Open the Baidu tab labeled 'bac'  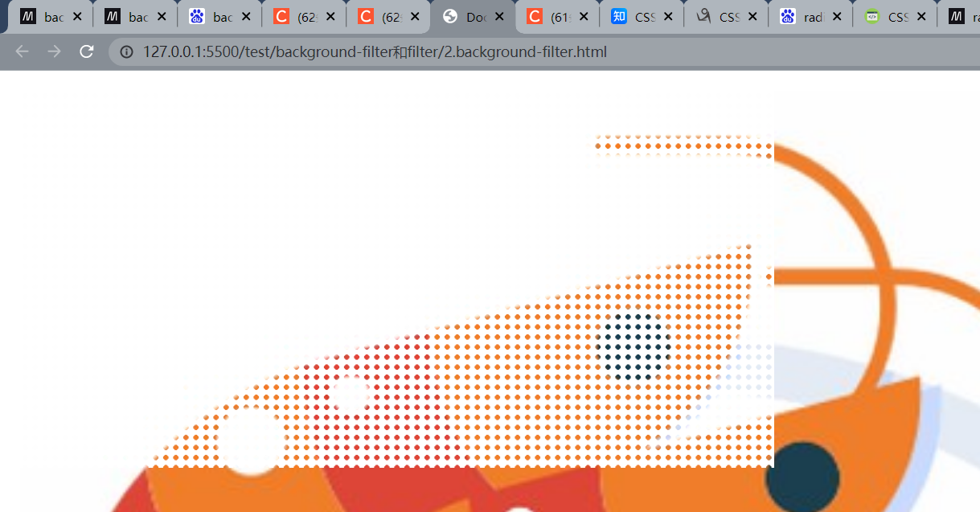(219, 17)
